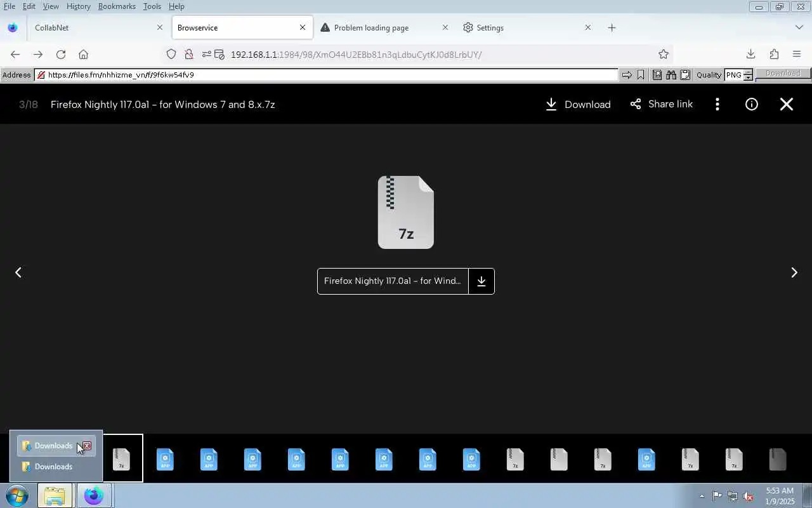The width and height of the screenshot is (812, 508).
Task: Open File Explorer from taskbar
Action: [x=55, y=495]
